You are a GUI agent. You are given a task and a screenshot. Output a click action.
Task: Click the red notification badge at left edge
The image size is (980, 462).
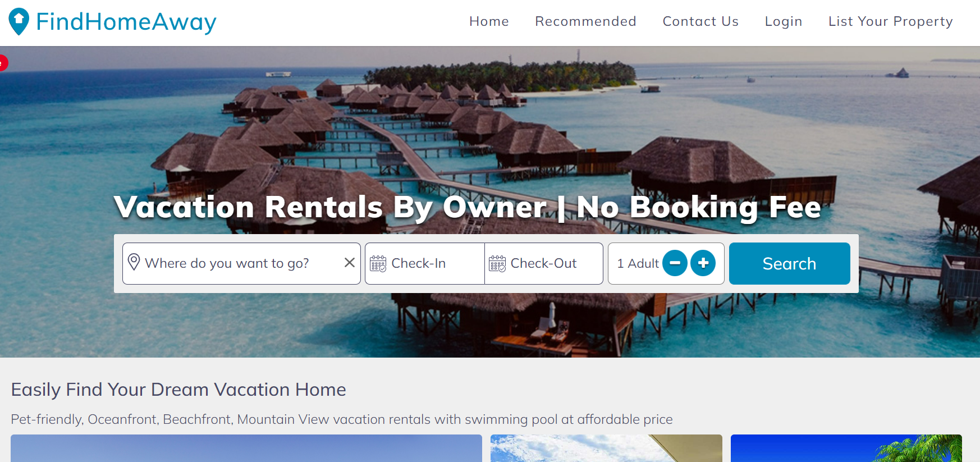point(3,63)
